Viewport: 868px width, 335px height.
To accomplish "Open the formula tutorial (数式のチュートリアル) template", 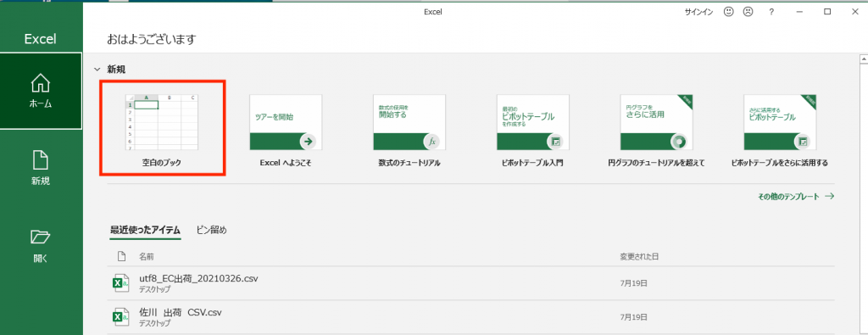I will click(409, 130).
